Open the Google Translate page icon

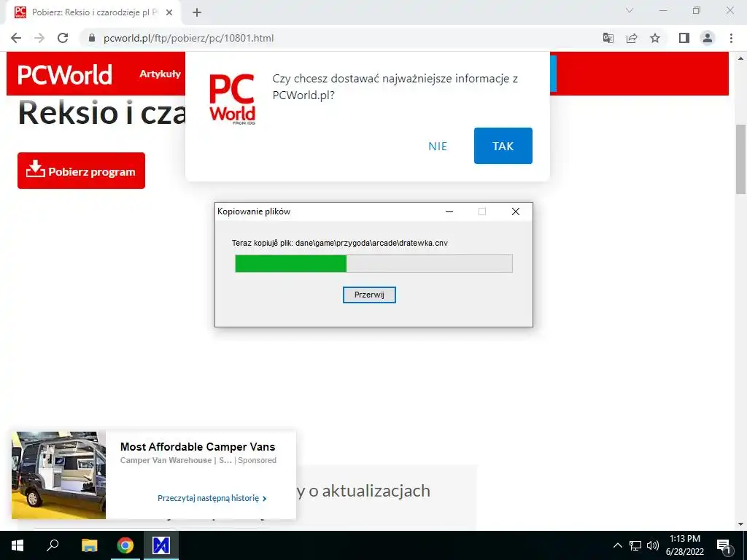(x=608, y=38)
